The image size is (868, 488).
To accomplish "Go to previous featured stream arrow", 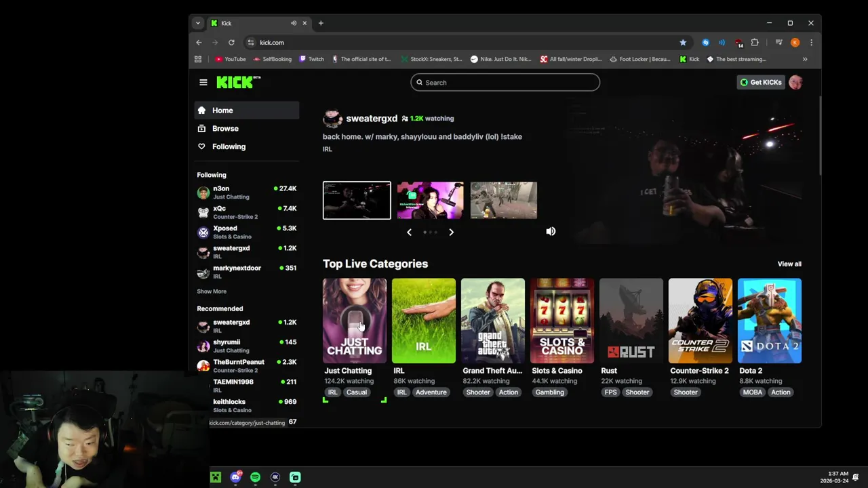I will (409, 232).
